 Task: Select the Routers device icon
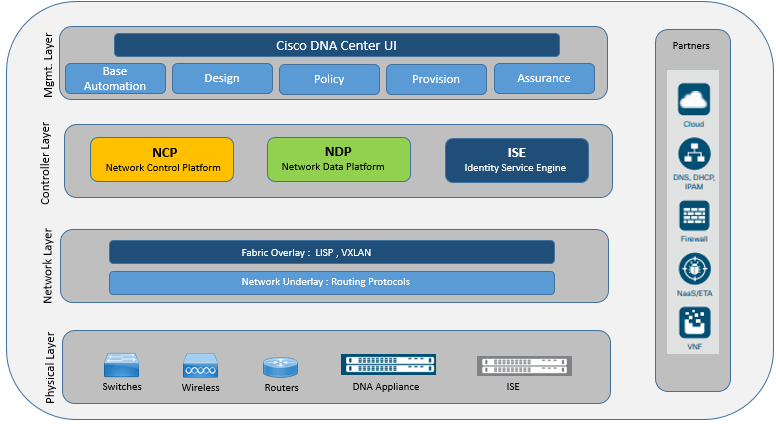[281, 368]
